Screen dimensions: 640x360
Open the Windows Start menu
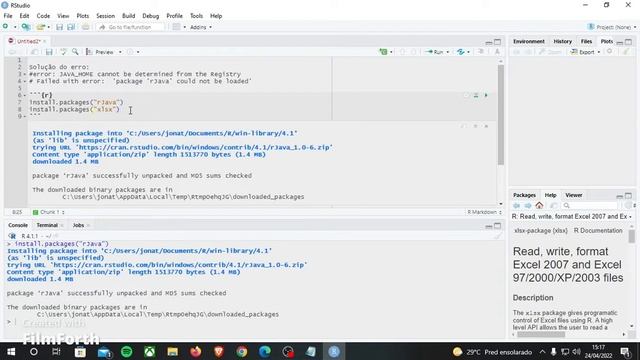pos(11,351)
